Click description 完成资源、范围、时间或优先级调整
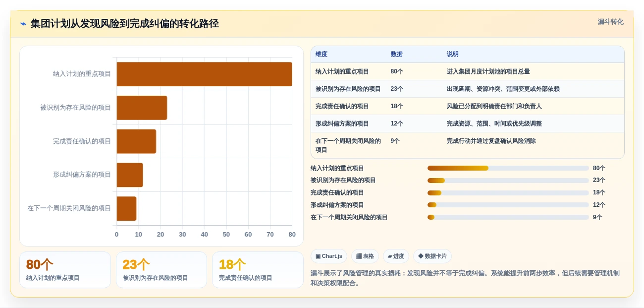Image resolution: width=644 pixels, height=308 pixels. pyautogui.click(x=494, y=123)
